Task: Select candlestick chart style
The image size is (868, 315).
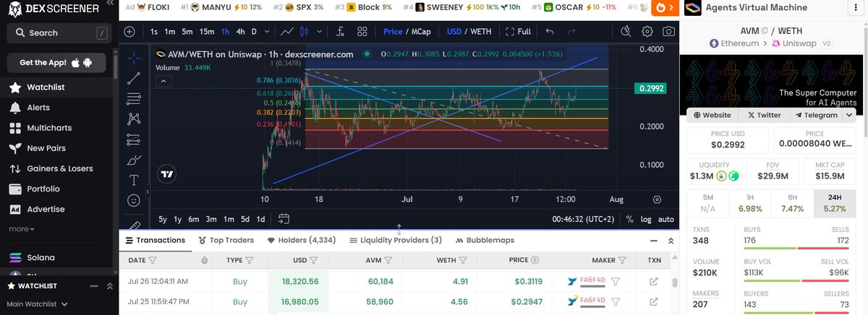Action: point(304,32)
